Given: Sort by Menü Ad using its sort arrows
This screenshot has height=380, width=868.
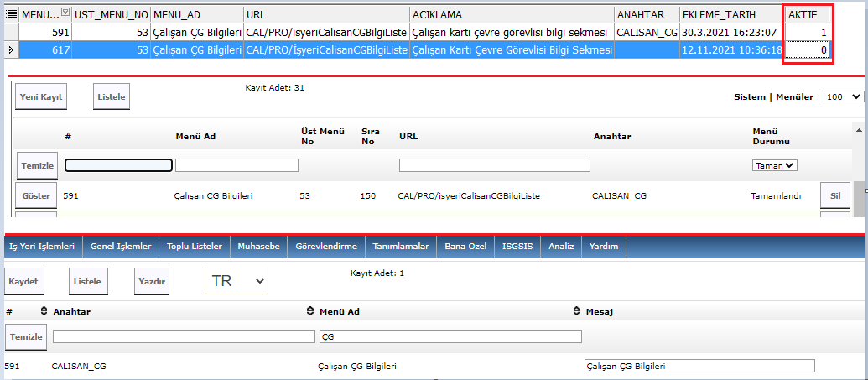Looking at the screenshot, I should pos(312,311).
